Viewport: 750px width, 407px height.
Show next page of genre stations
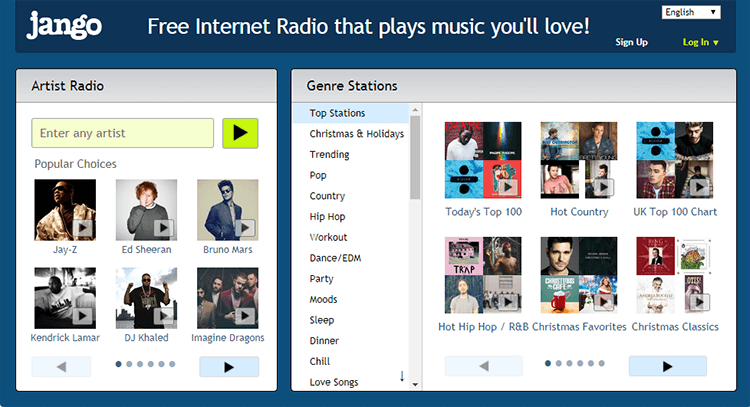coord(667,366)
